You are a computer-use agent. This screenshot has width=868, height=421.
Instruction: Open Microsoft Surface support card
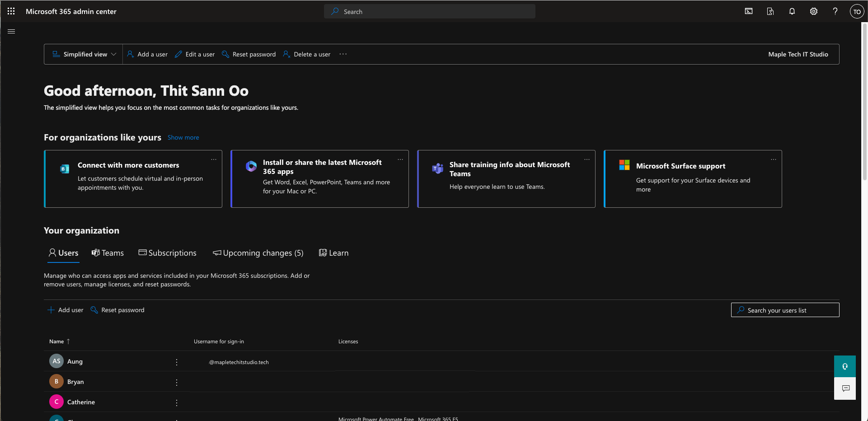(693, 179)
